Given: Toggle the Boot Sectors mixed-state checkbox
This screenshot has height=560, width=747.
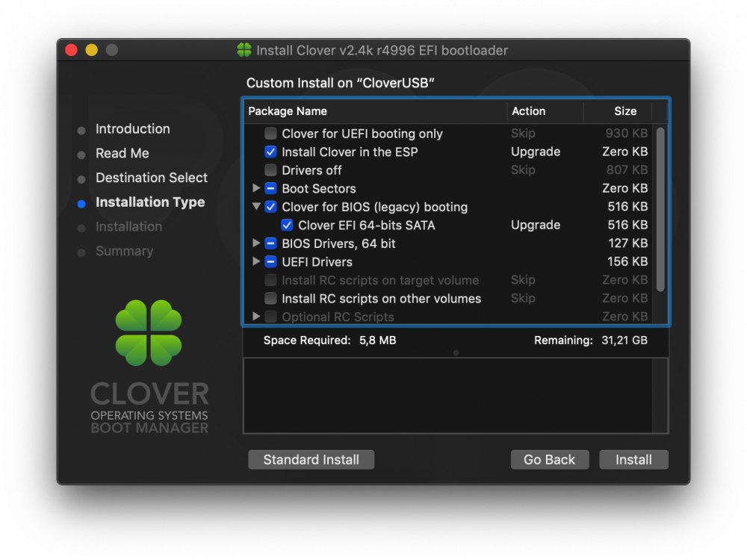Looking at the screenshot, I should coord(270,189).
